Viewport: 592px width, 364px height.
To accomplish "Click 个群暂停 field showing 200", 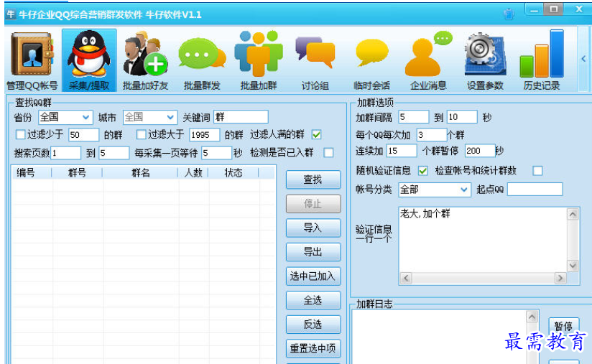I will [480, 151].
